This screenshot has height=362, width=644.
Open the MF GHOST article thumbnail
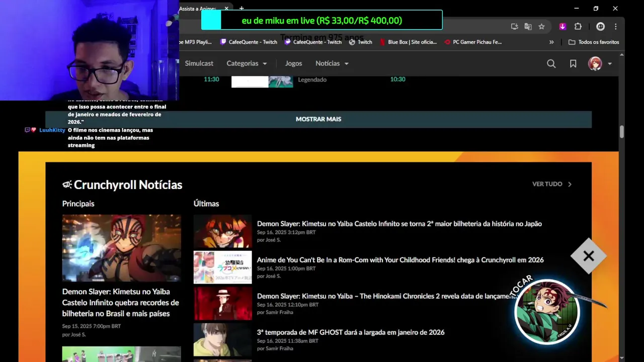(x=222, y=340)
